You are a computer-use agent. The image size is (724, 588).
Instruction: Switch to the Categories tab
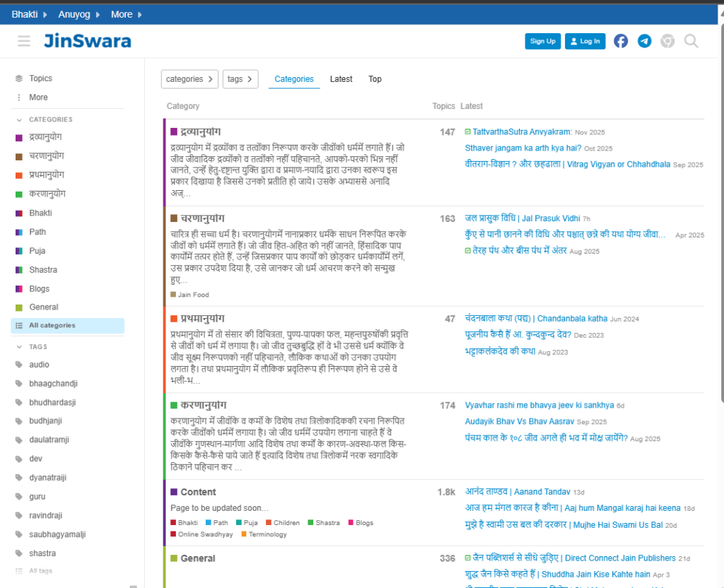294,79
